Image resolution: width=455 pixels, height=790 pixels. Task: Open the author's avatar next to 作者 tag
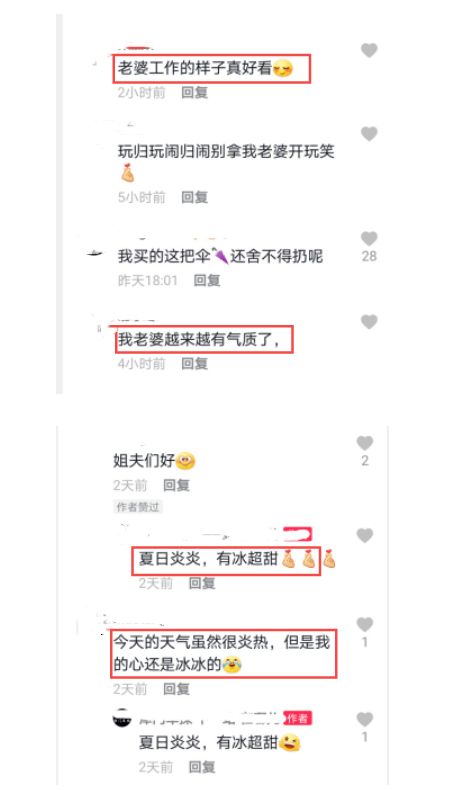pos(122,718)
